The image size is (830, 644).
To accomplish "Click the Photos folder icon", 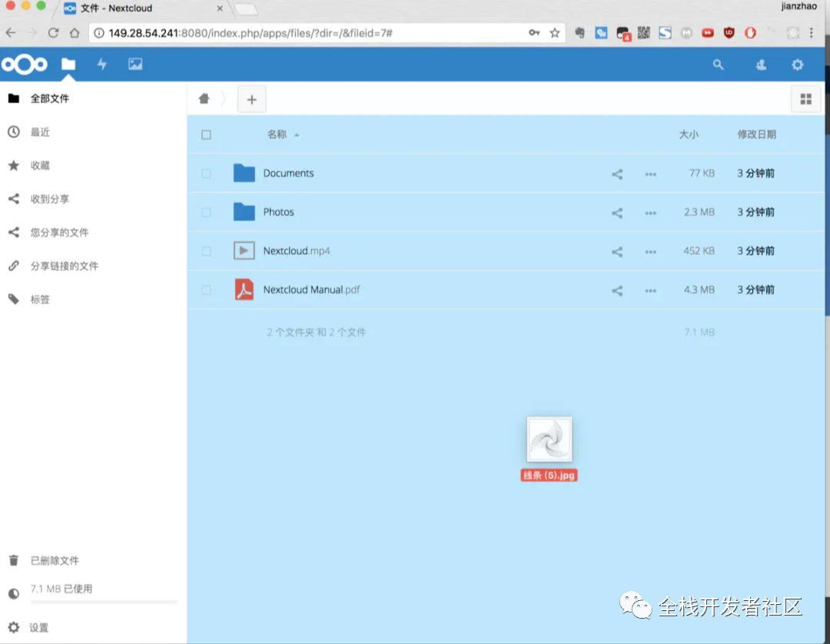I will coord(244,211).
